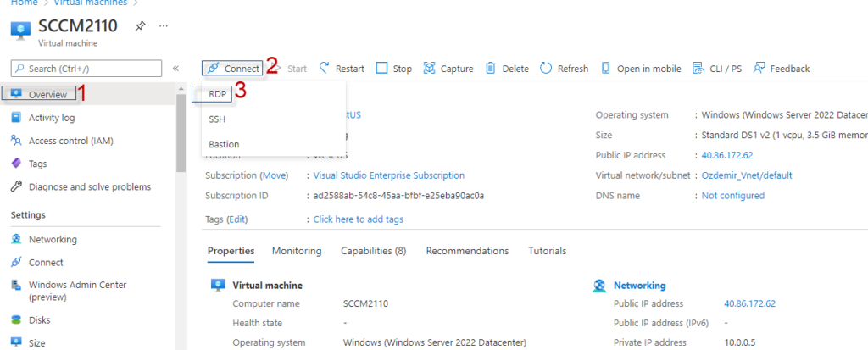Viewport: 868px width, 350px height.
Task: Pin the SCCM2110 blade with pin icon
Action: click(140, 26)
